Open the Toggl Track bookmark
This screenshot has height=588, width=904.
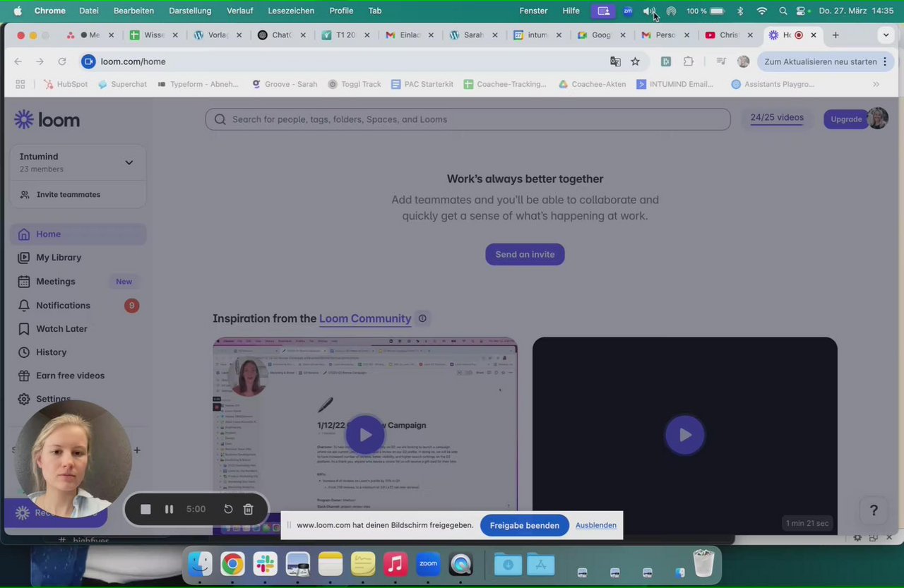point(355,84)
